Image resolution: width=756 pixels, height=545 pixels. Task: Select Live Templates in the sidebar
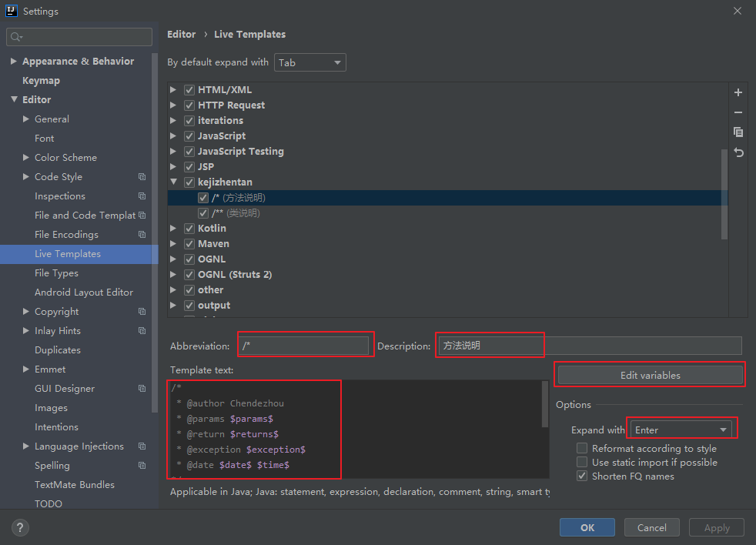coord(68,254)
